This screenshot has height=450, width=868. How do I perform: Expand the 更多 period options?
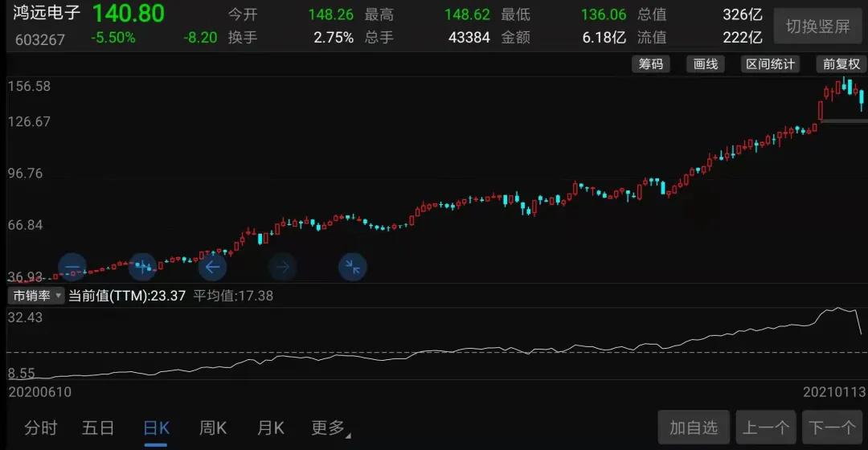point(330,427)
